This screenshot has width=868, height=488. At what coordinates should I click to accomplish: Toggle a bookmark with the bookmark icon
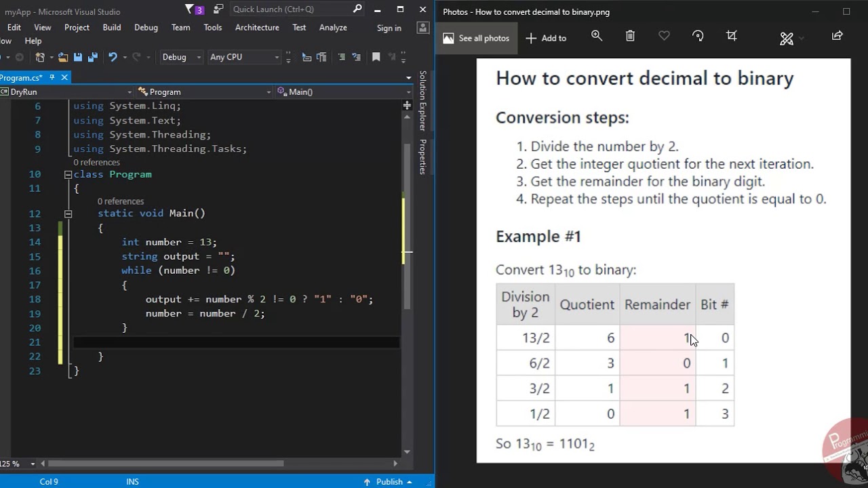(376, 57)
